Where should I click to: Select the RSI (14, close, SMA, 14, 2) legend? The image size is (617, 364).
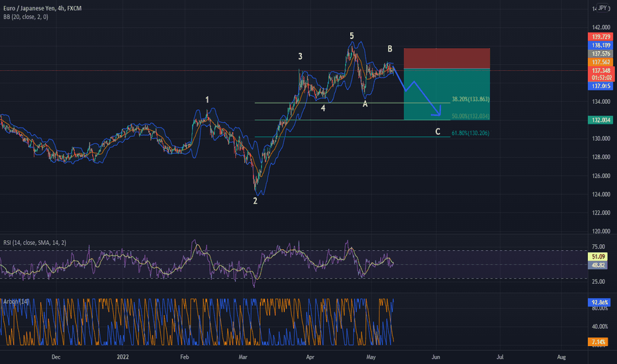(34, 243)
